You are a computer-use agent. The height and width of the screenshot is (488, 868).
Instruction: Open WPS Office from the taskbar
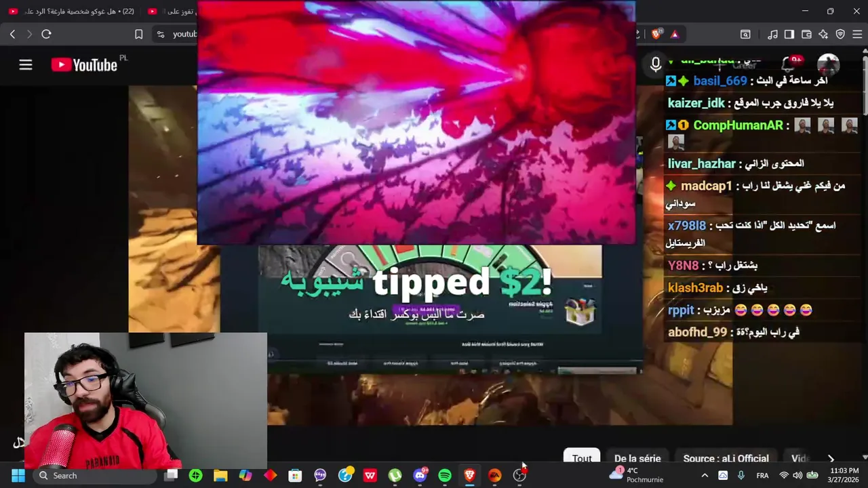370,475
